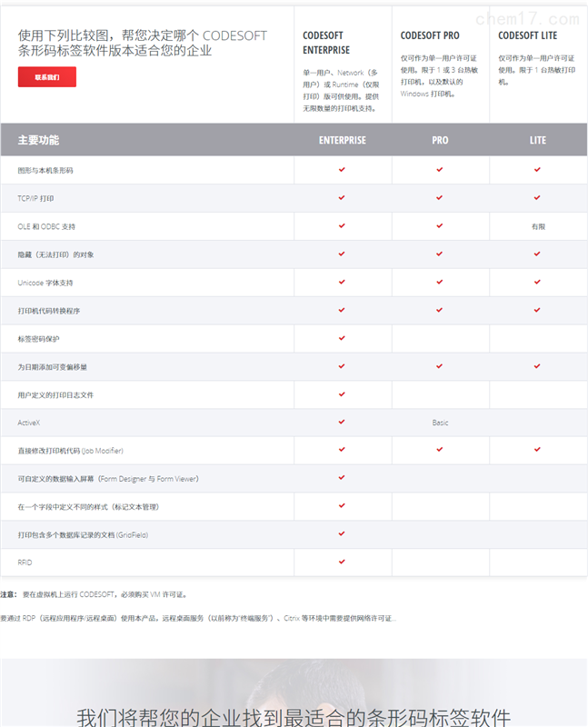Click the Pro checkmark for Unicode 字体支持
The image size is (588, 727).
pyautogui.click(x=440, y=282)
